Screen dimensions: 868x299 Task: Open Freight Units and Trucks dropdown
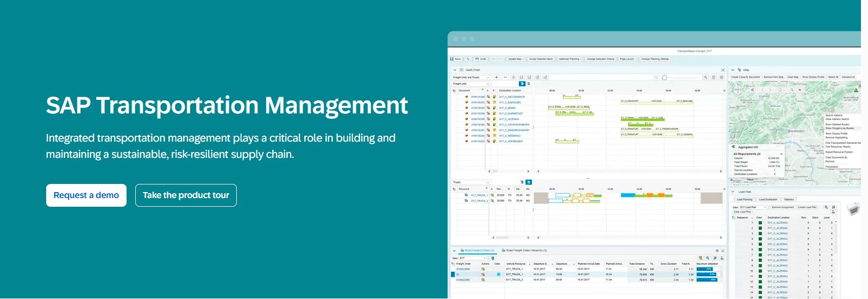pyautogui.click(x=471, y=78)
